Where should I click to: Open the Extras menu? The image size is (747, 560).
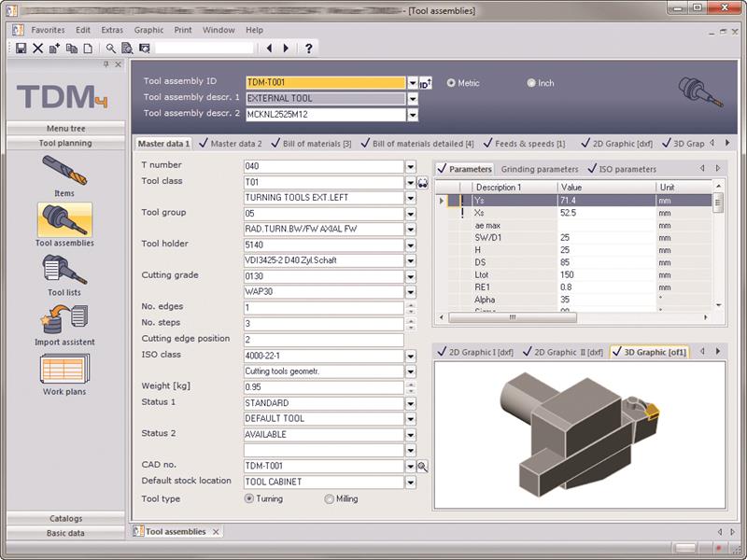pos(112,30)
